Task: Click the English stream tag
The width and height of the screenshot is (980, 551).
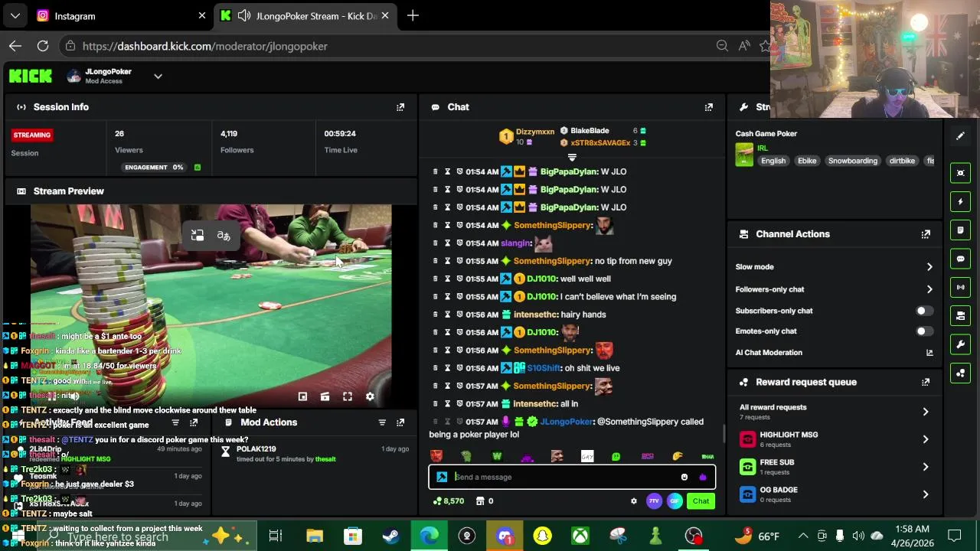Action: 773,161
